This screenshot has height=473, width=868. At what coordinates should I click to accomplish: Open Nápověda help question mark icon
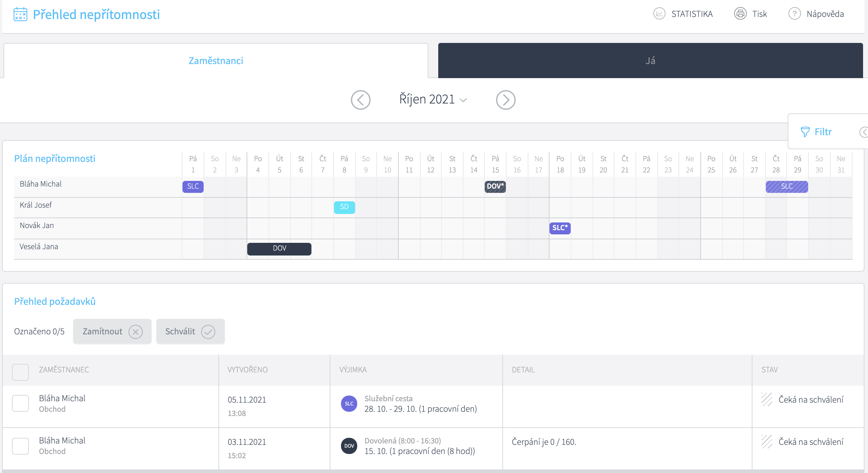pos(794,14)
